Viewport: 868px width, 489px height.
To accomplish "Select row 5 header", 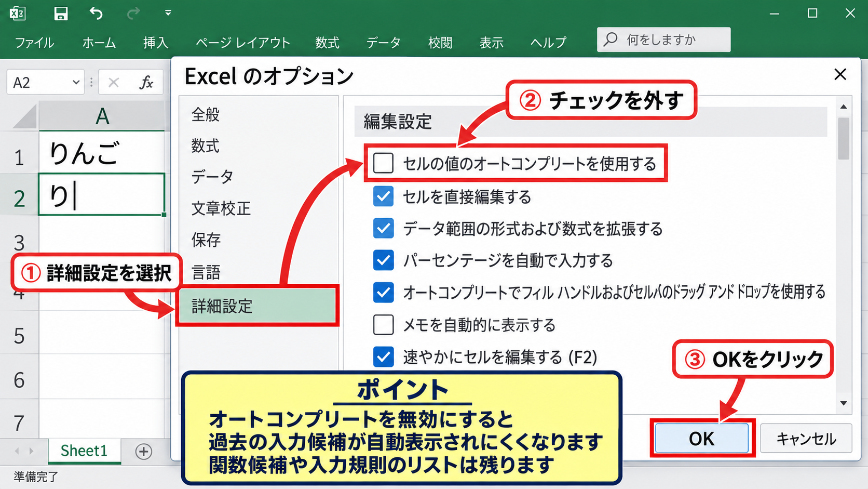I will [x=19, y=336].
